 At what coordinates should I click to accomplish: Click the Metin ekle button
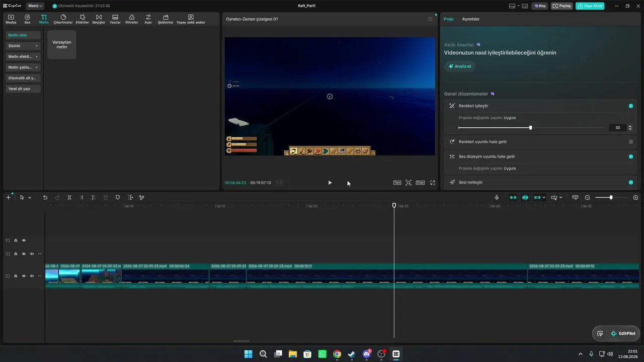(x=23, y=35)
